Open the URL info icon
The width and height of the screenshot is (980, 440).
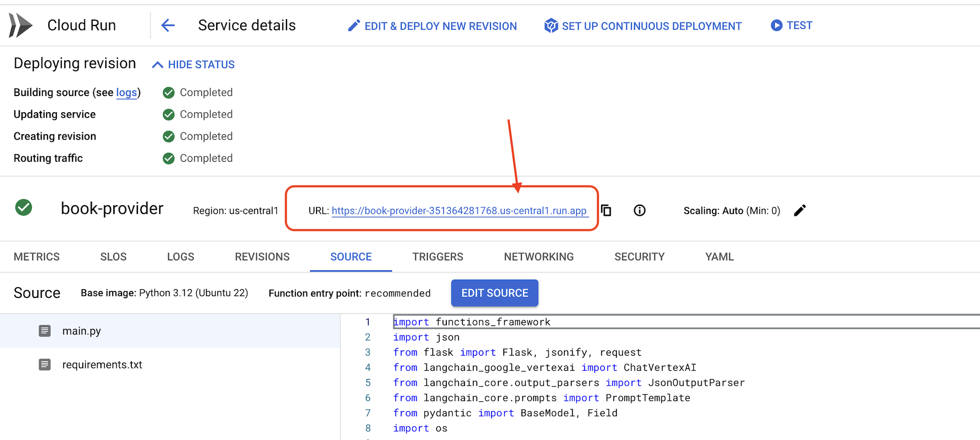pos(639,211)
